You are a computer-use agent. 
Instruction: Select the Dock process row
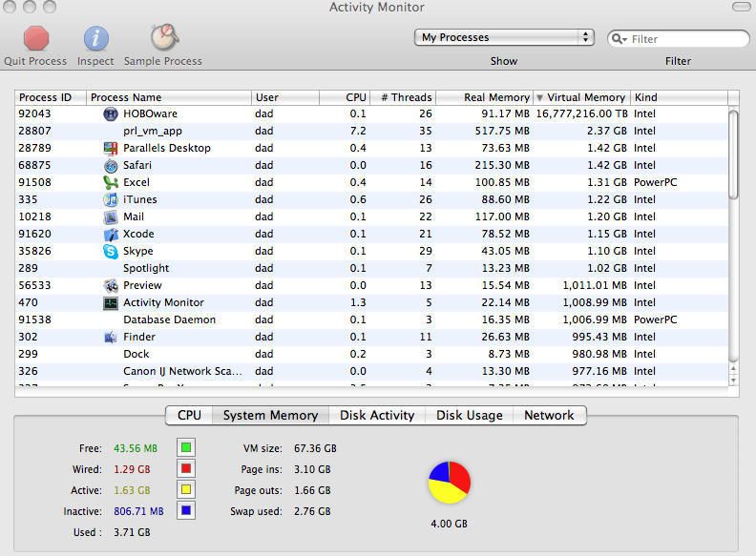[x=371, y=354]
